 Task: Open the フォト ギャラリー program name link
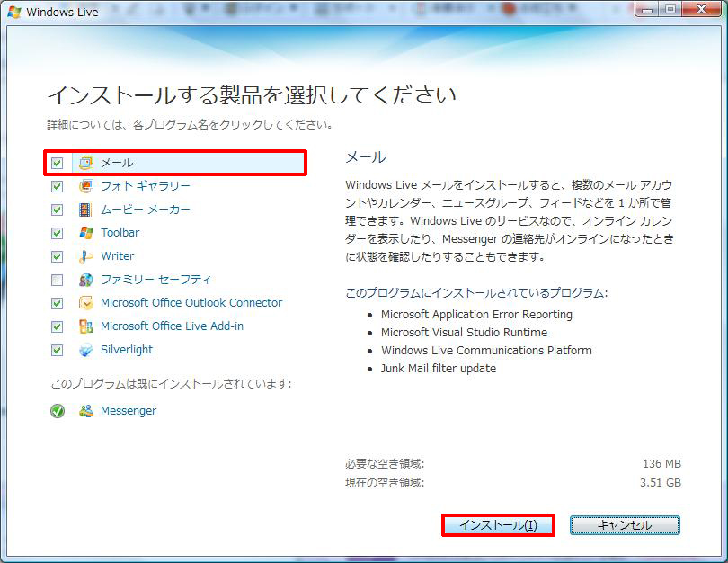(x=146, y=186)
